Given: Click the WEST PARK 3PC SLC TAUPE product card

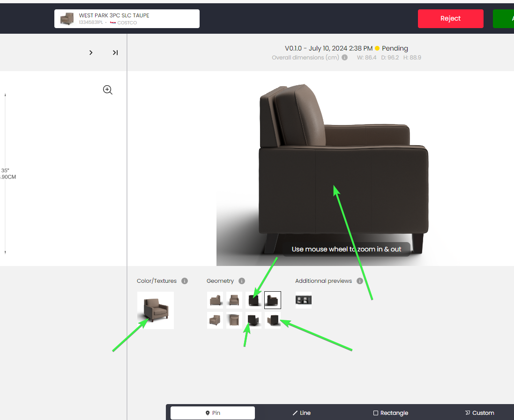Looking at the screenshot, I should coord(127,19).
